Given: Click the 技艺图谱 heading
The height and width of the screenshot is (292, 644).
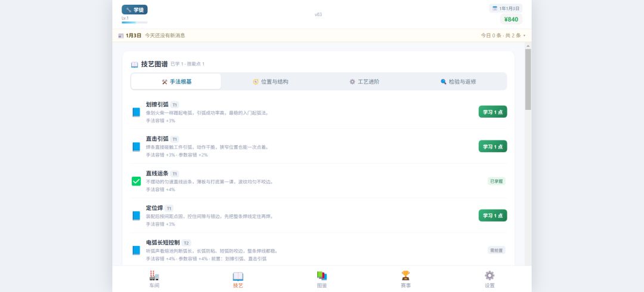Looking at the screenshot, I should [x=154, y=64].
